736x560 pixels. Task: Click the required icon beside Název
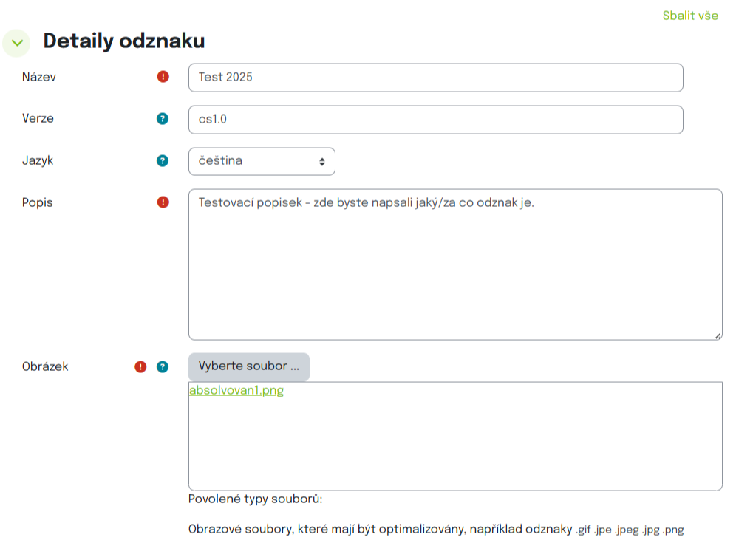pos(163,77)
